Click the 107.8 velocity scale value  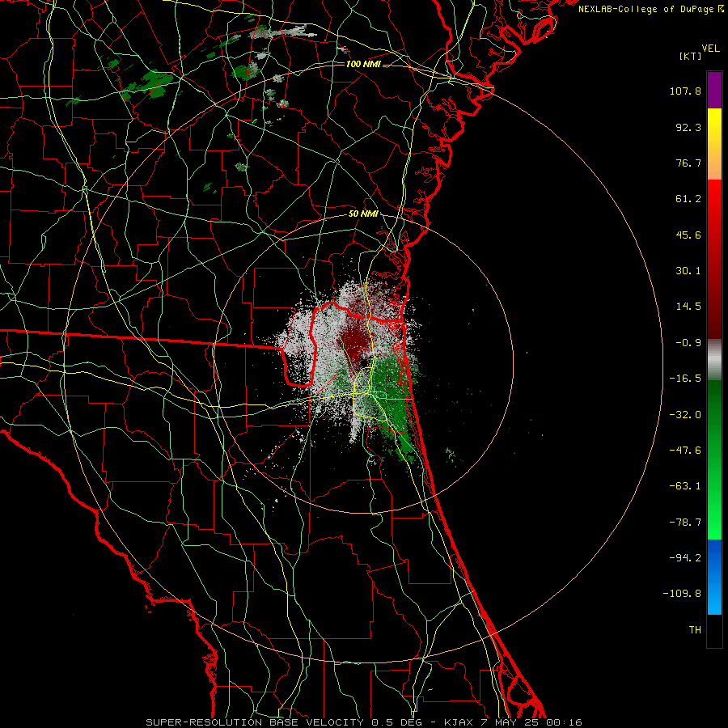685,91
